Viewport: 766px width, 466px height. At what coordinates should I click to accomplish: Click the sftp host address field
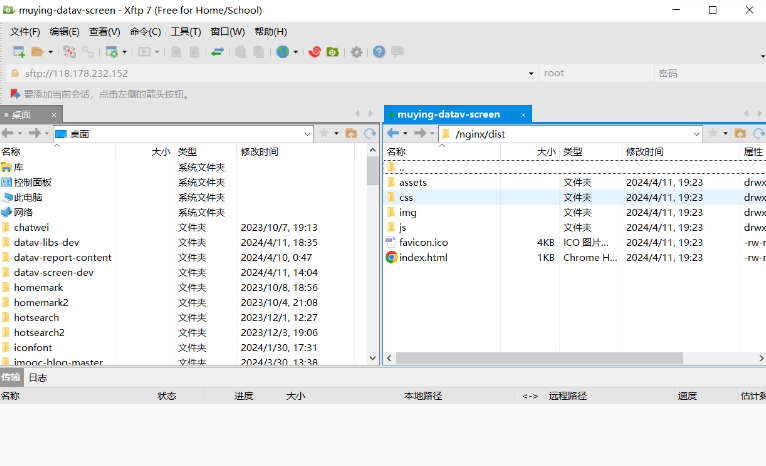[271, 73]
